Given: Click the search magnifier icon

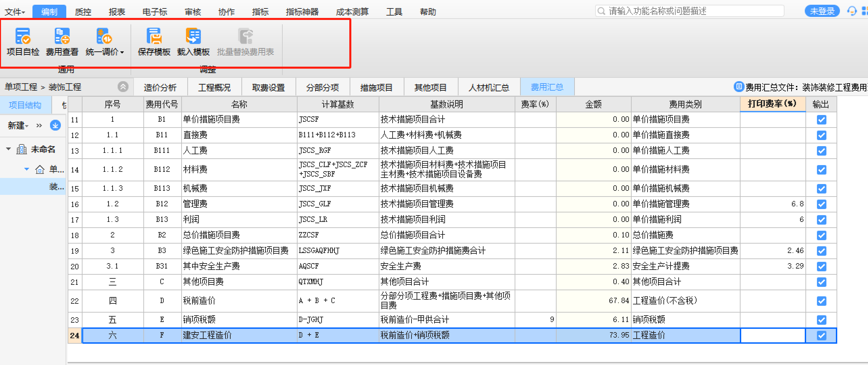Looking at the screenshot, I should [x=601, y=11].
